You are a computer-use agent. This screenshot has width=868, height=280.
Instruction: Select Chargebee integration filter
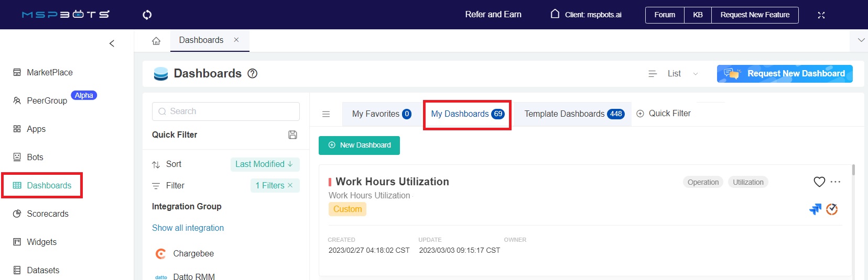[193, 254]
